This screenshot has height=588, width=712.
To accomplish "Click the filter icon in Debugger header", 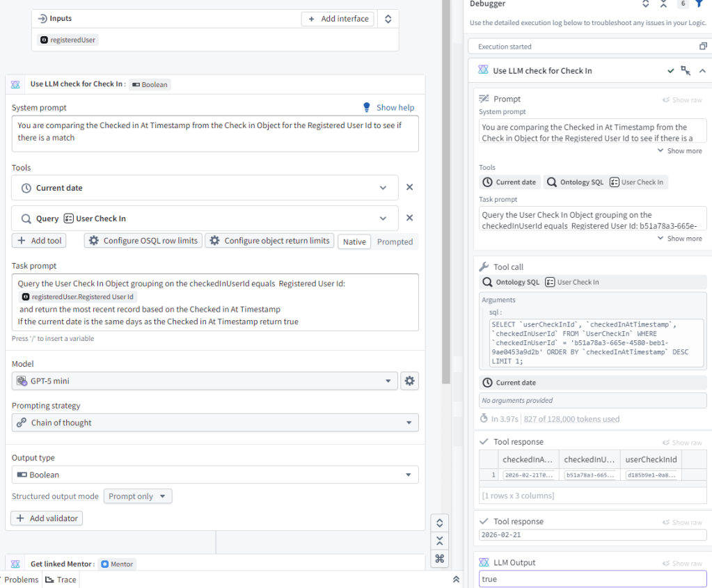I will coord(699,4).
